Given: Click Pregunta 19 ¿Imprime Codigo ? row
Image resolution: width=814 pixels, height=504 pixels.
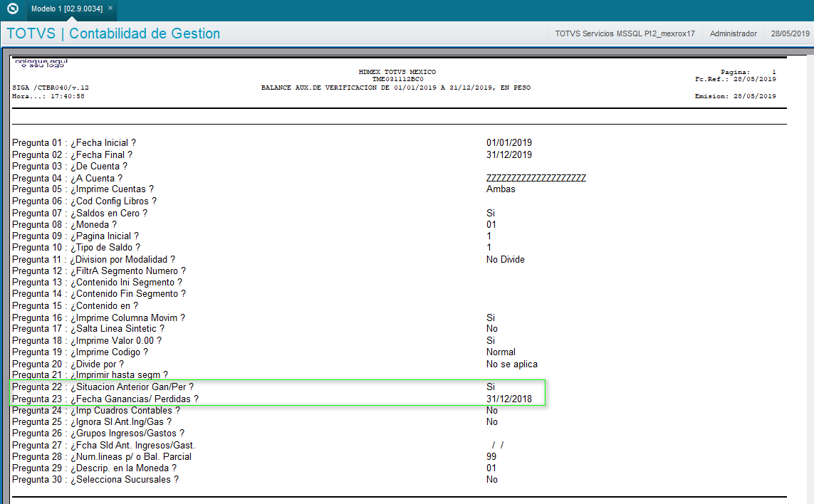Looking at the screenshot, I should [80, 352].
